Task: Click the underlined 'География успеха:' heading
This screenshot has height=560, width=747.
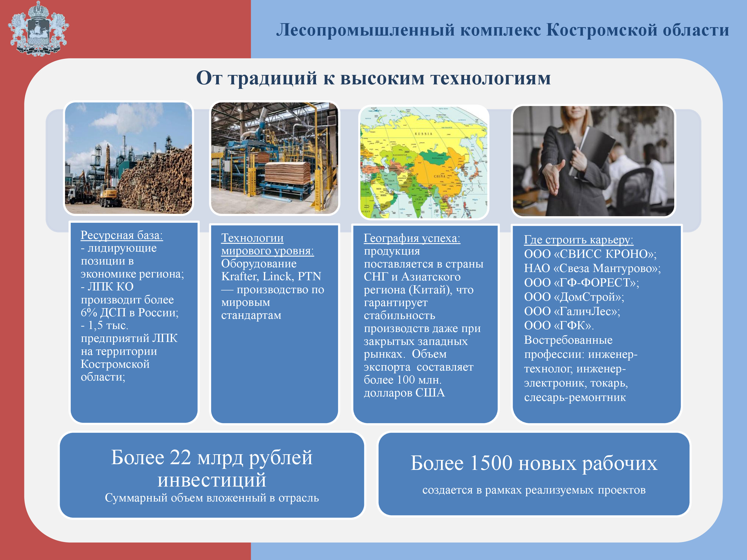Action: tap(412, 238)
